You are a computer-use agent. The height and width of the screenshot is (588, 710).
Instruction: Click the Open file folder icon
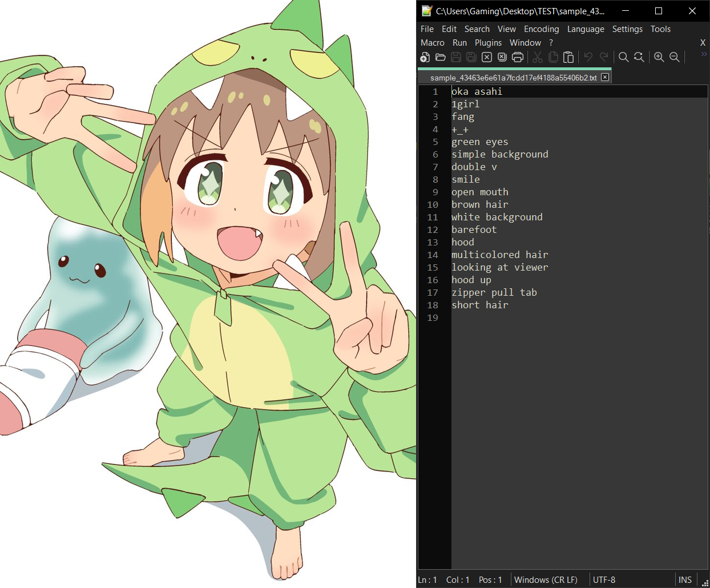441,57
